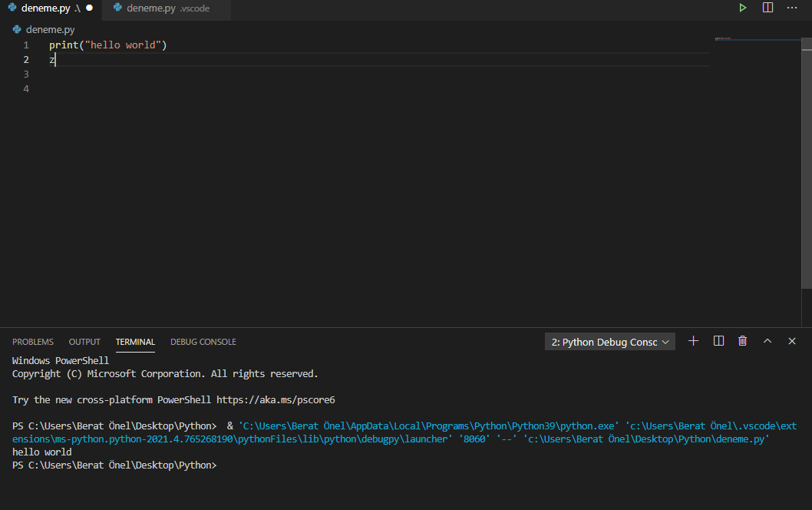Focus the terminal prompt after Python>

coord(223,465)
